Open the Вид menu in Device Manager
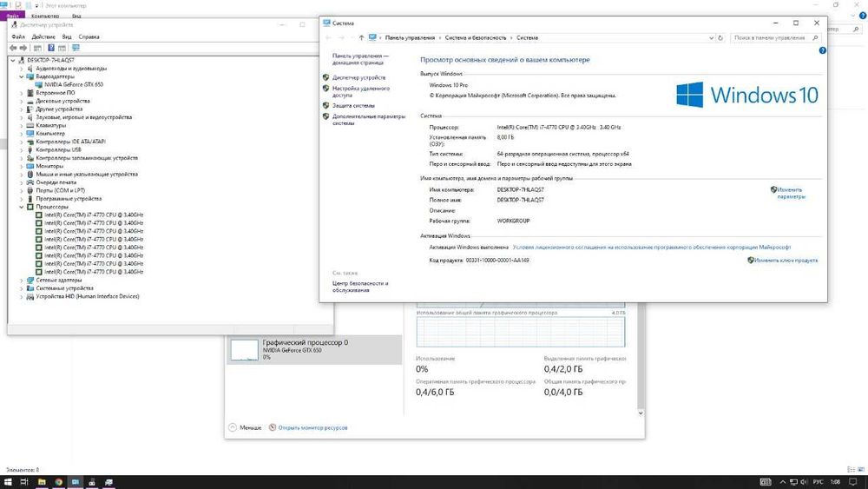This screenshot has height=489, width=868. pos(67,36)
